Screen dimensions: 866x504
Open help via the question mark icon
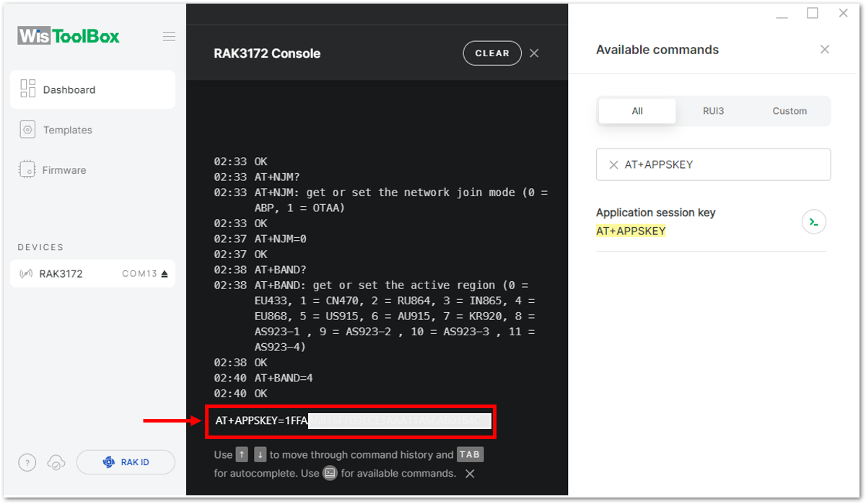(x=27, y=463)
